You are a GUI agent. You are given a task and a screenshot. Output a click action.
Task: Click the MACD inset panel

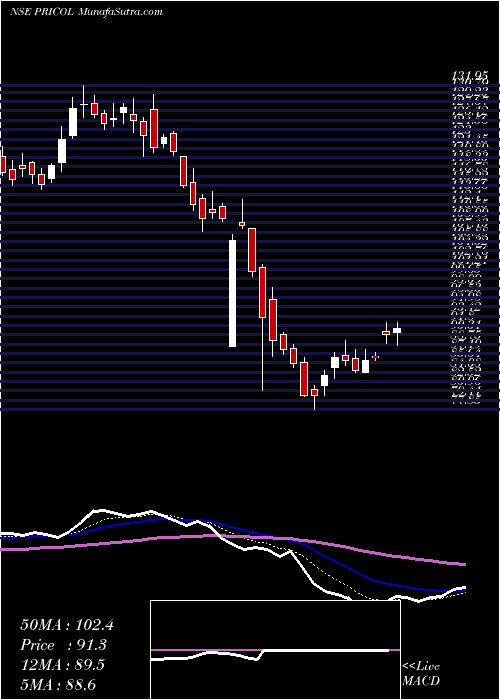click(x=275, y=650)
